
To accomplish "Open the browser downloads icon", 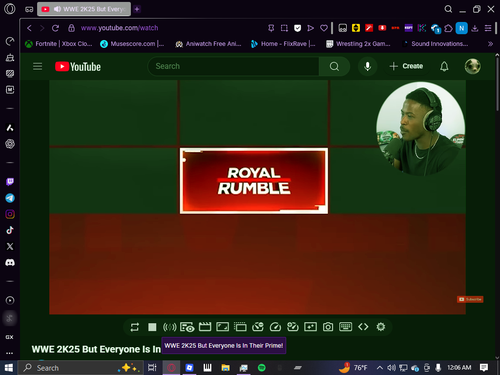I will 475,28.
